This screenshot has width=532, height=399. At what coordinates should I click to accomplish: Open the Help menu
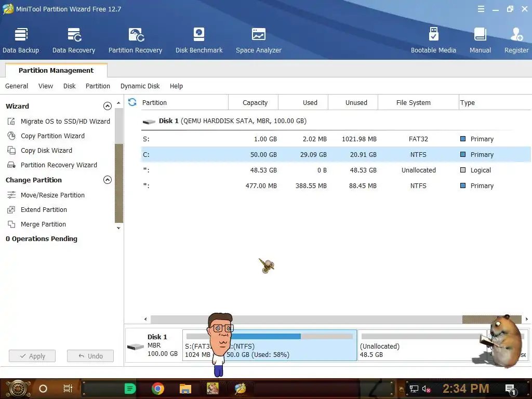tap(176, 86)
